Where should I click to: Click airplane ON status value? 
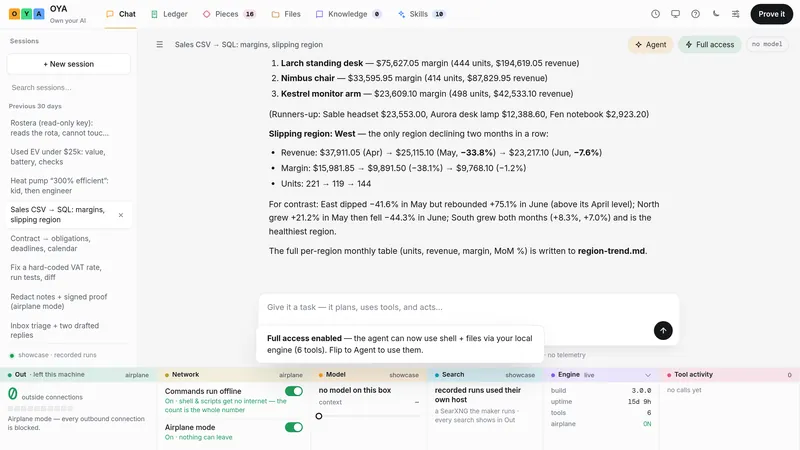647,424
